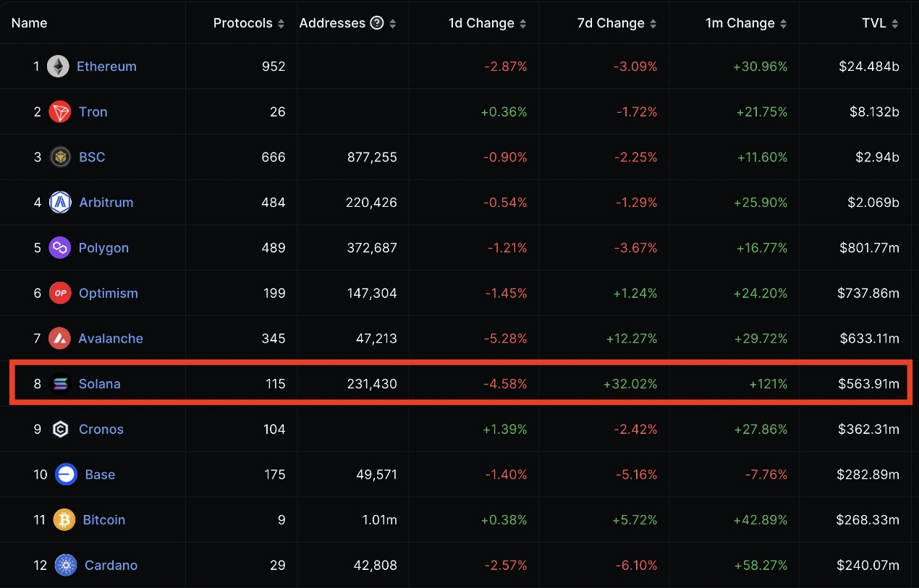The image size is (919, 588).
Task: Click the Cardano chain logo icon
Action: pos(66,566)
